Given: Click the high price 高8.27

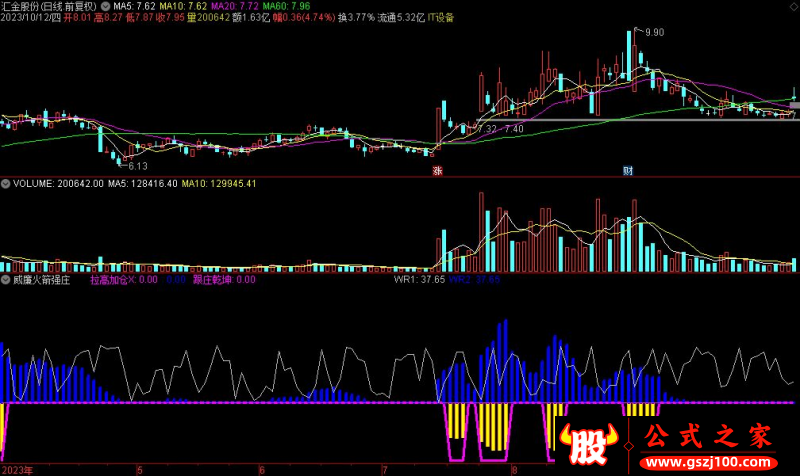Looking at the screenshot, I should 109,17.
